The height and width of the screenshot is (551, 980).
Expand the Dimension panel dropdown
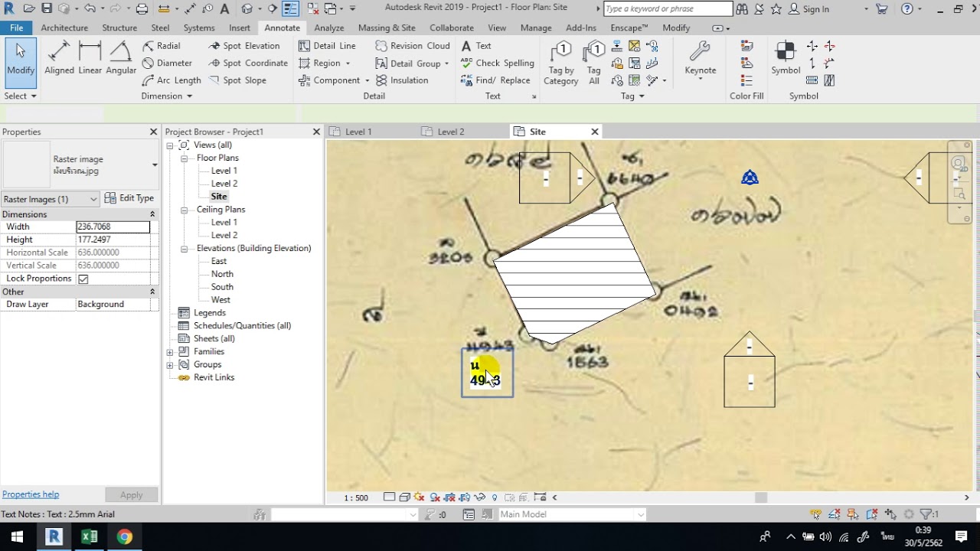pyautogui.click(x=166, y=96)
